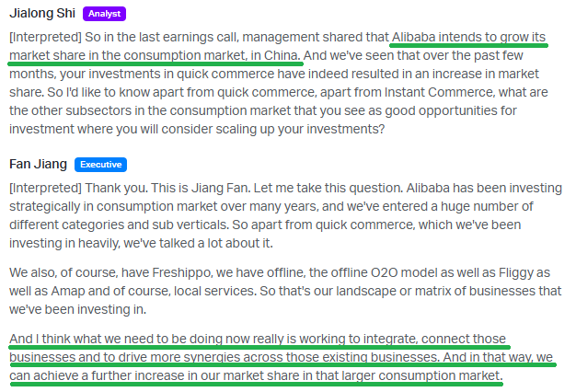Click the purple Analyst badge
Image resolution: width=576 pixels, height=392 pixels.
point(104,15)
